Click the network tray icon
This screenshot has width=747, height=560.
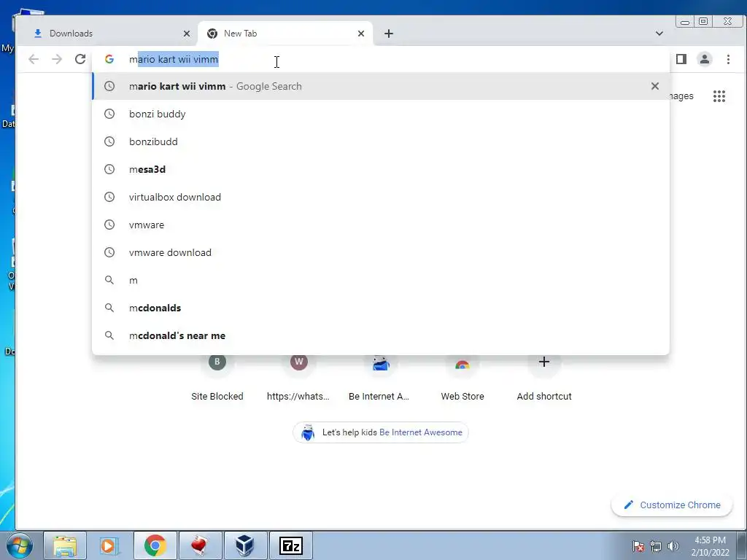coord(656,546)
